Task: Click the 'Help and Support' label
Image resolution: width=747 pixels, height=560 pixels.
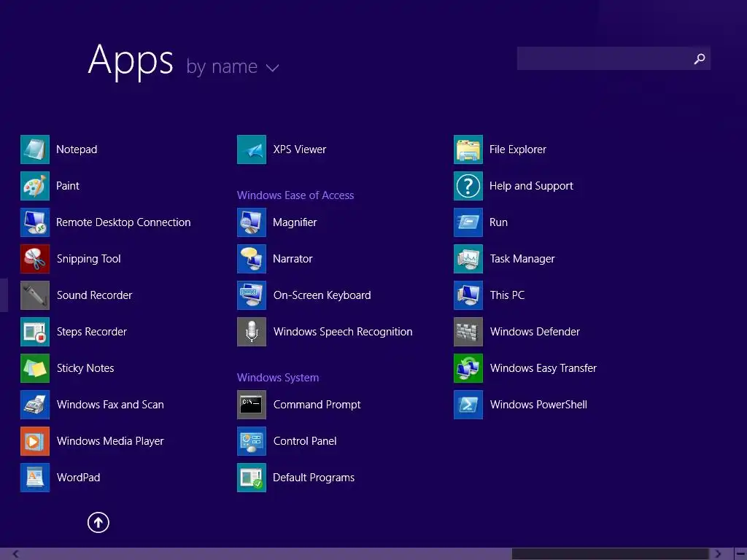Action: (531, 186)
